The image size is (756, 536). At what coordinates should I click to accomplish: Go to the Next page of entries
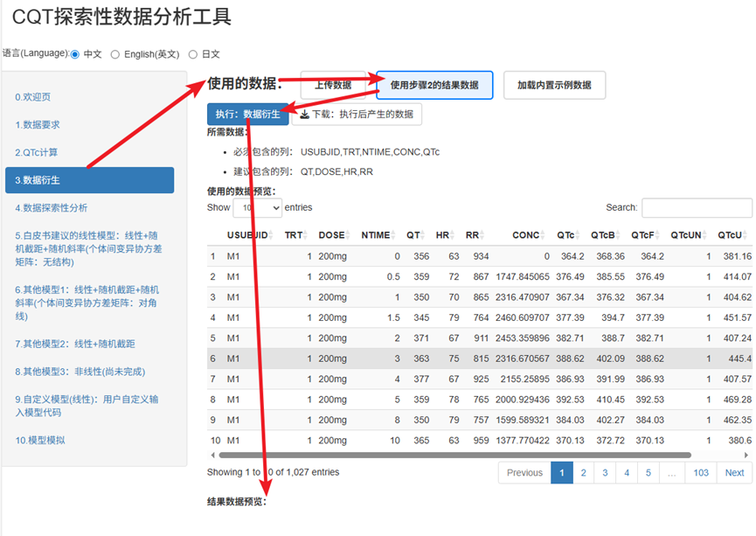coord(734,473)
